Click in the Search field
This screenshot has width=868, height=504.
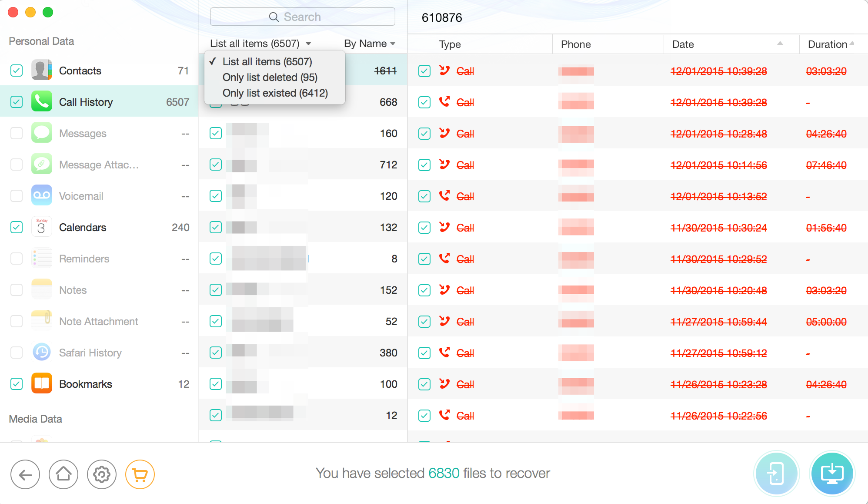[x=303, y=17]
